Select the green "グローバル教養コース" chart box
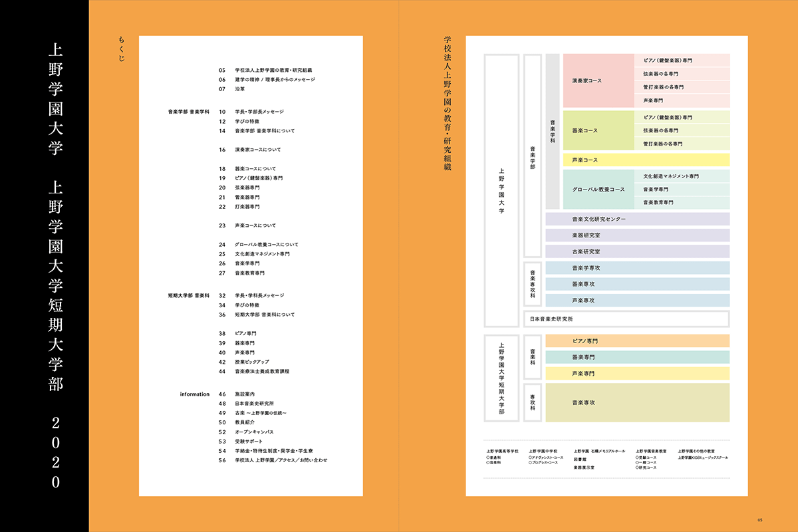The width and height of the screenshot is (798, 532). 598,190
